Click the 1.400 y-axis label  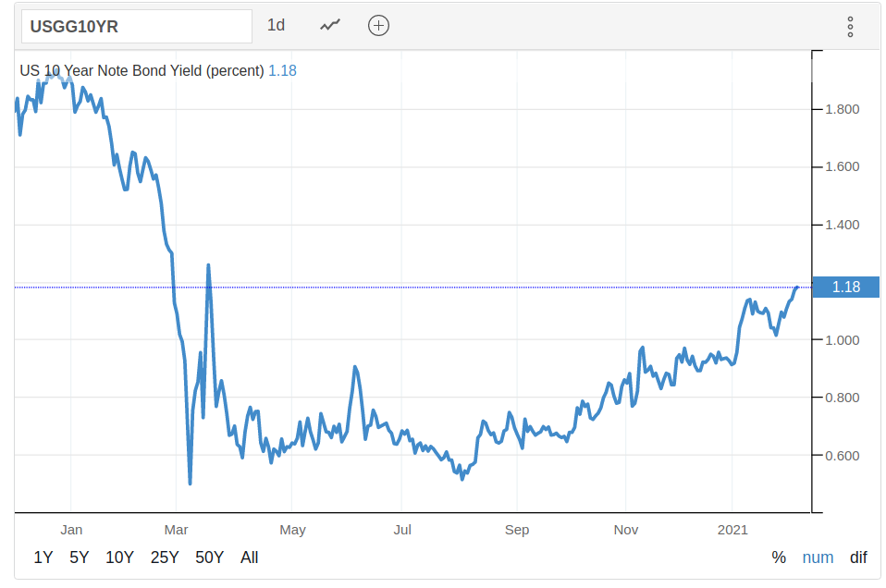(842, 225)
